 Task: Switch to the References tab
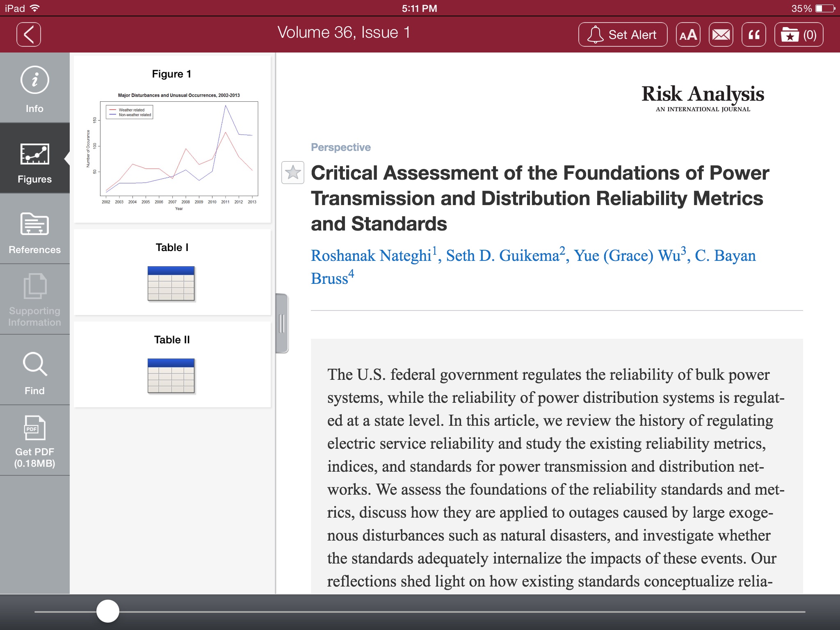34,232
